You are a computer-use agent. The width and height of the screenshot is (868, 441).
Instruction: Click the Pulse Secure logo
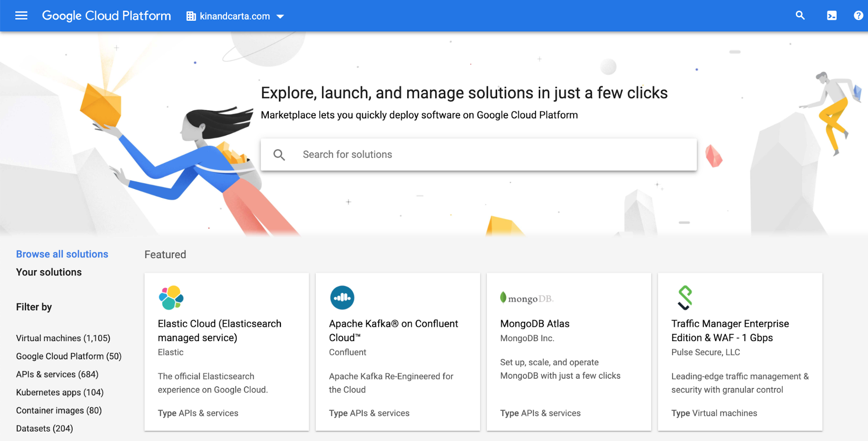[x=685, y=298]
